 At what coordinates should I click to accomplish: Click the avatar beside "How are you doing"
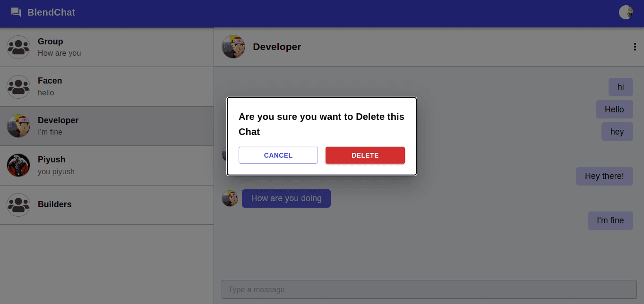(x=230, y=198)
